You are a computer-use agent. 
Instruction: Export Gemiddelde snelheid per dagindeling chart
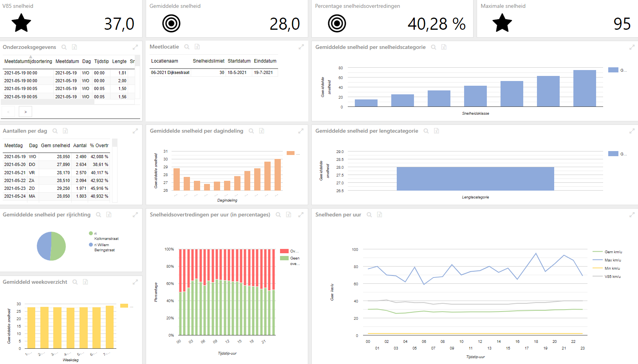point(262,131)
